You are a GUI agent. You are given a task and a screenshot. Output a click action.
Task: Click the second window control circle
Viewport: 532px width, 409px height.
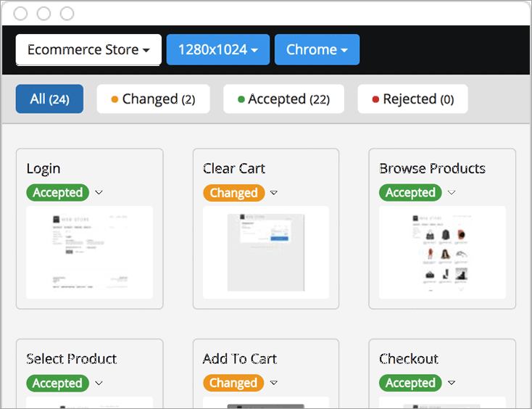[43, 14]
